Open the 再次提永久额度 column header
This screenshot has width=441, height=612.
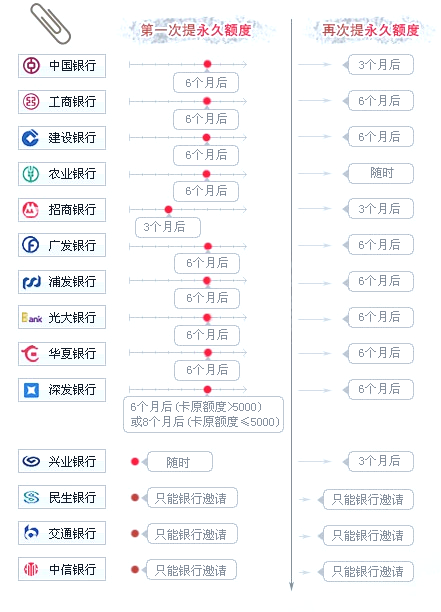371,30
